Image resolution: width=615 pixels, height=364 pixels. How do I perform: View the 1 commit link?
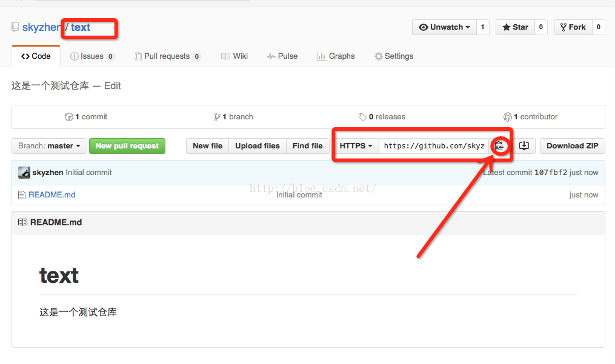(x=86, y=117)
